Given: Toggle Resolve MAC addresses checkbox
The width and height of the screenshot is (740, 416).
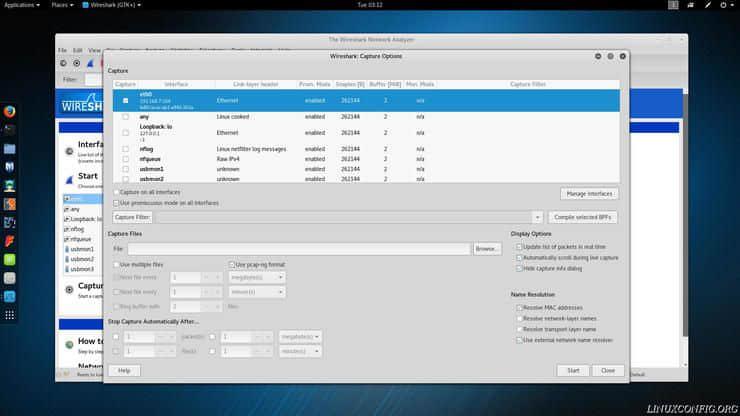Looking at the screenshot, I should click(x=519, y=308).
